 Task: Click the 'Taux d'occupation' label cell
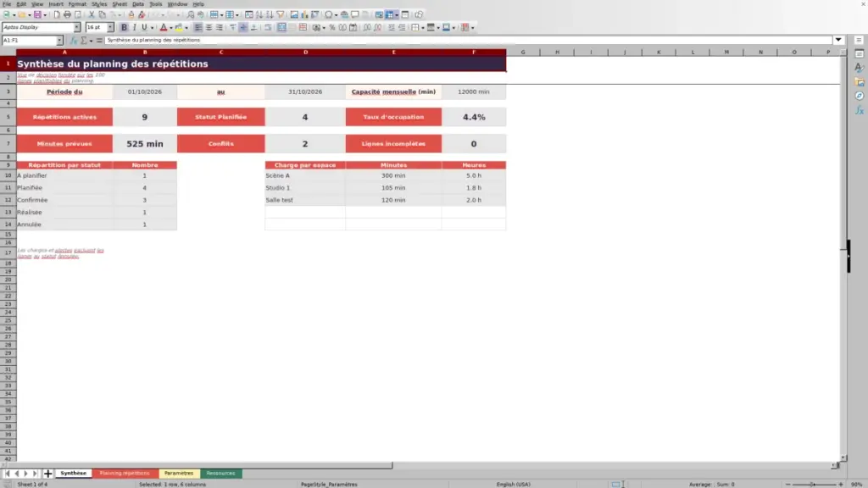click(393, 117)
